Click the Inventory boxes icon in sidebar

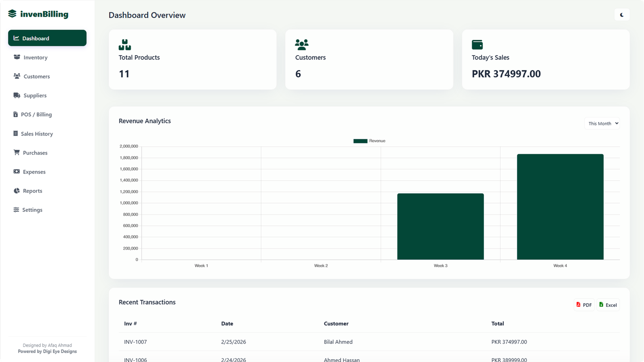pos(17,57)
